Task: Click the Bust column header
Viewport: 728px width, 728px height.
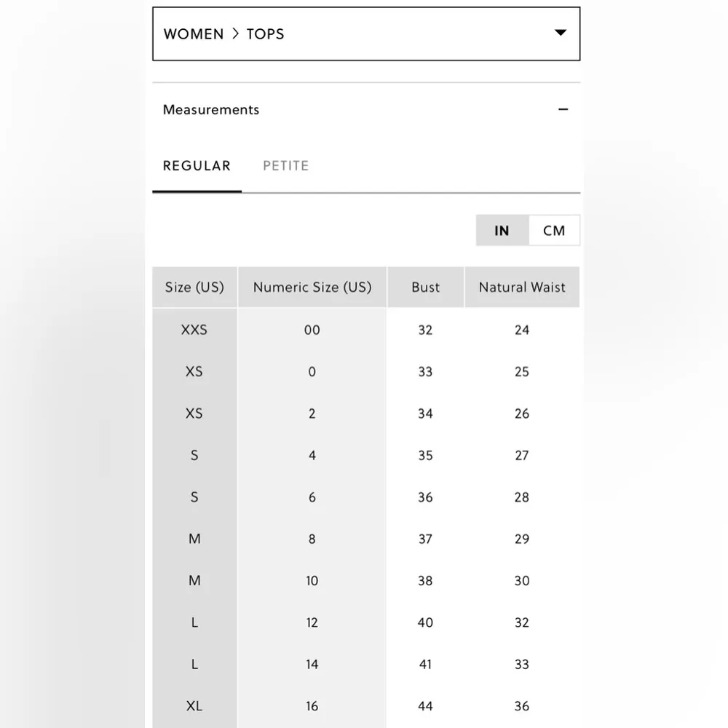Action: (426, 288)
